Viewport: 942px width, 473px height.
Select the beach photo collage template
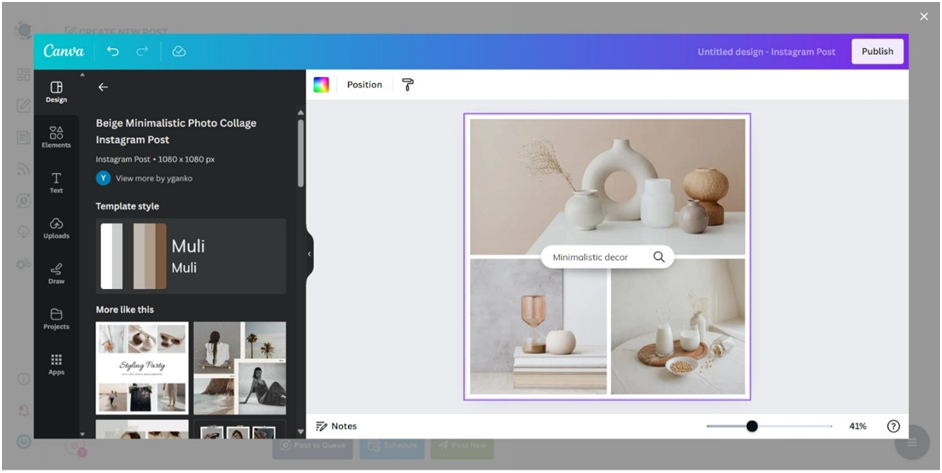(240, 368)
